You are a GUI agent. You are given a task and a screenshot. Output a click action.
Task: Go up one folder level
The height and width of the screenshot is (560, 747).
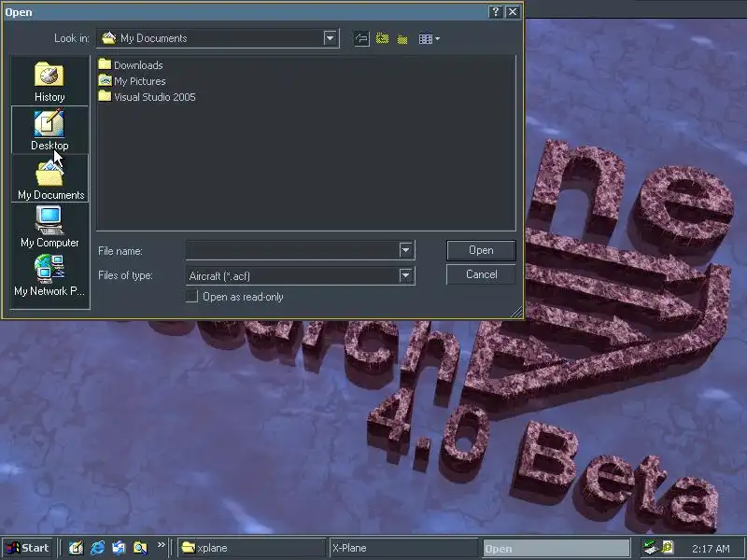coord(382,38)
